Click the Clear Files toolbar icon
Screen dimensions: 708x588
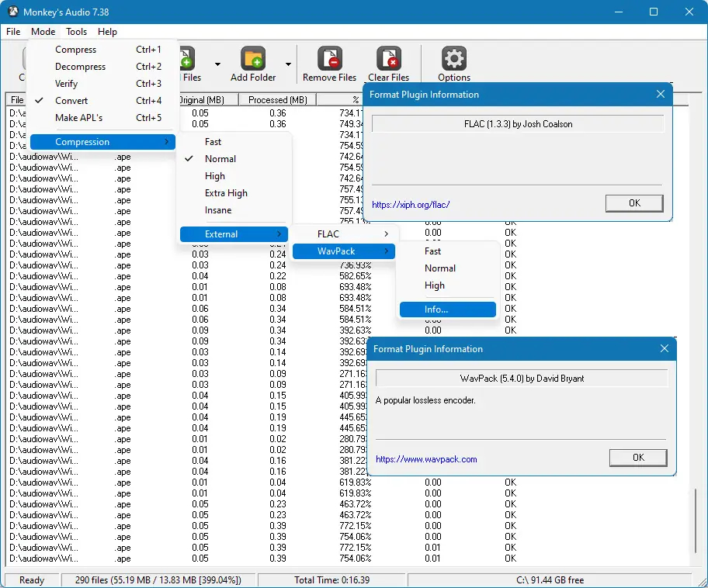[388, 60]
